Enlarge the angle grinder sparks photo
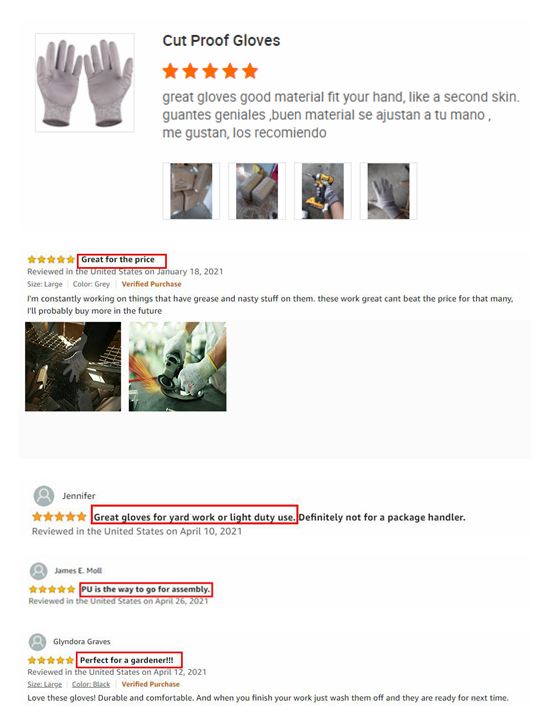The image size is (550, 726). point(177,367)
